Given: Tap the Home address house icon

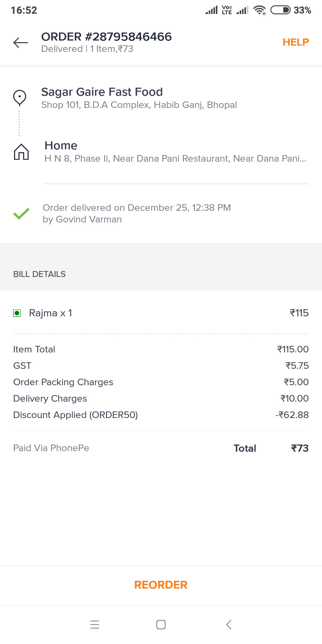Looking at the screenshot, I should (x=21, y=152).
